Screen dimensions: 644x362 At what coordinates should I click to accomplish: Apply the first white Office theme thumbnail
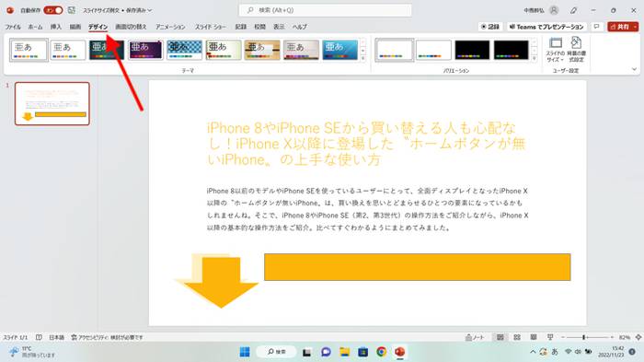29,50
